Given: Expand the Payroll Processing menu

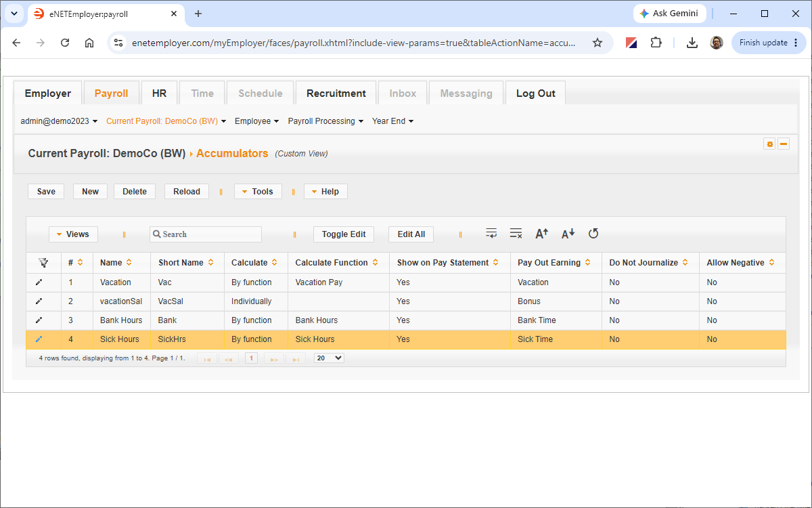Looking at the screenshot, I should [325, 121].
